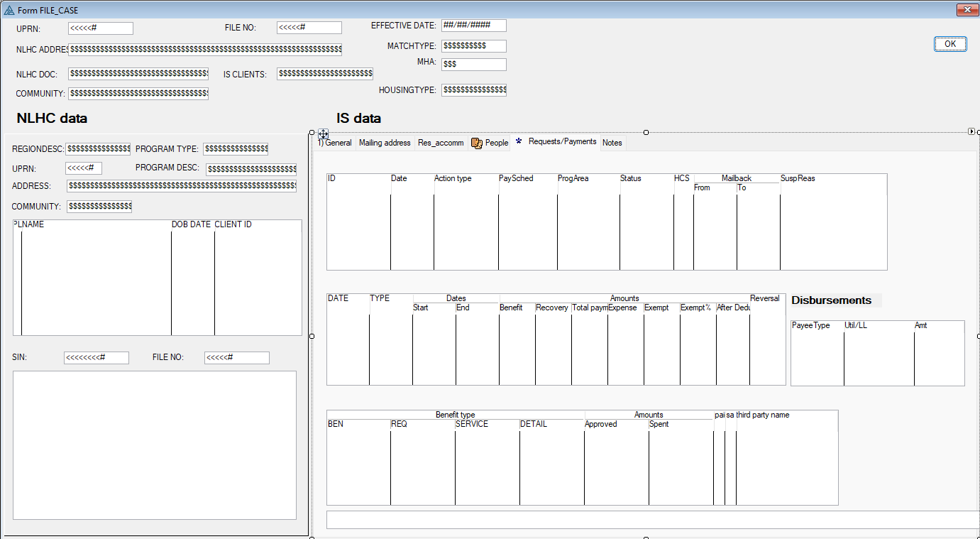This screenshot has height=539, width=980.
Task: Click the Disbursements heading label
Action: [x=832, y=300]
